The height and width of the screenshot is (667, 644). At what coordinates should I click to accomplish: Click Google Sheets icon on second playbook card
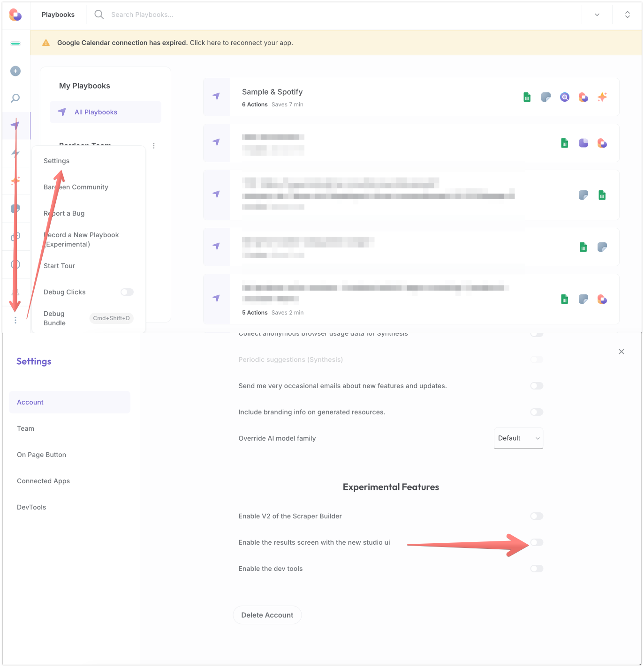click(565, 143)
